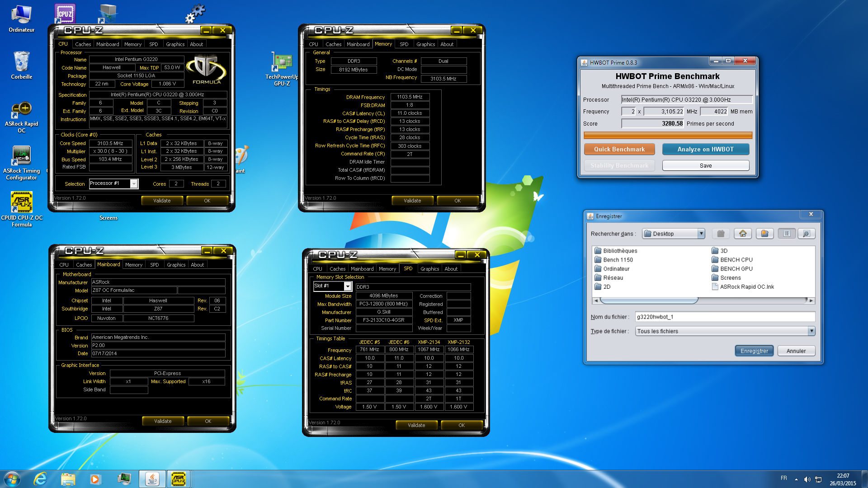The image size is (868, 488).
Task: Launch ASRock Timing Configurator shortcut
Action: pos(21,163)
